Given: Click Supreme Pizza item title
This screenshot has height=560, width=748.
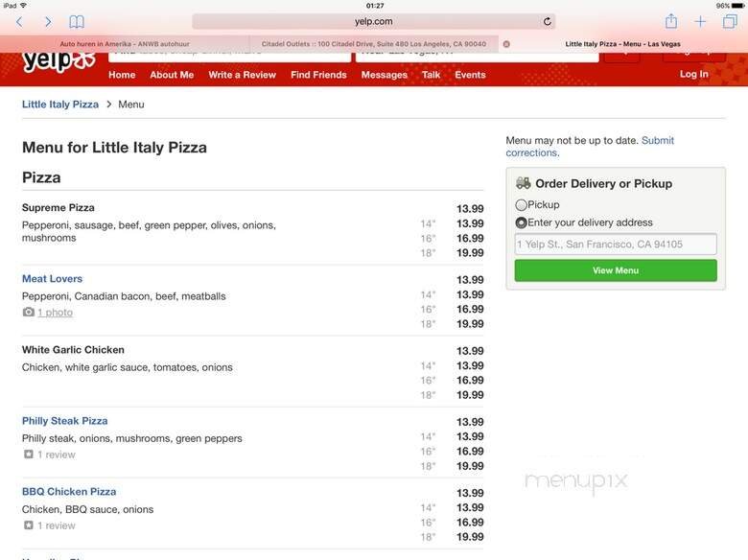Looking at the screenshot, I should click(x=58, y=207).
